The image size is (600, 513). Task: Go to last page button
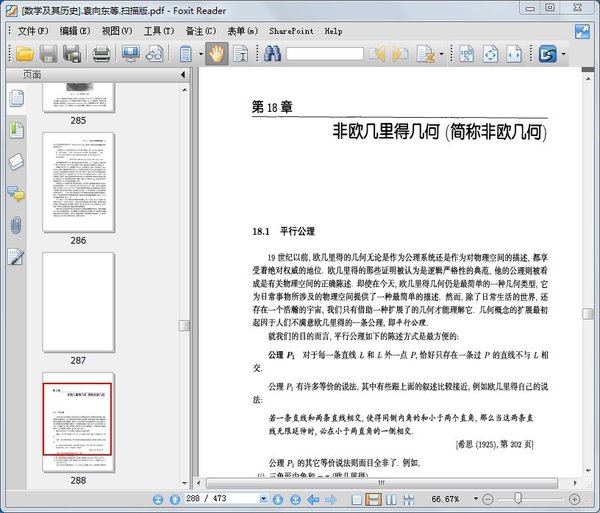[x=295, y=499]
